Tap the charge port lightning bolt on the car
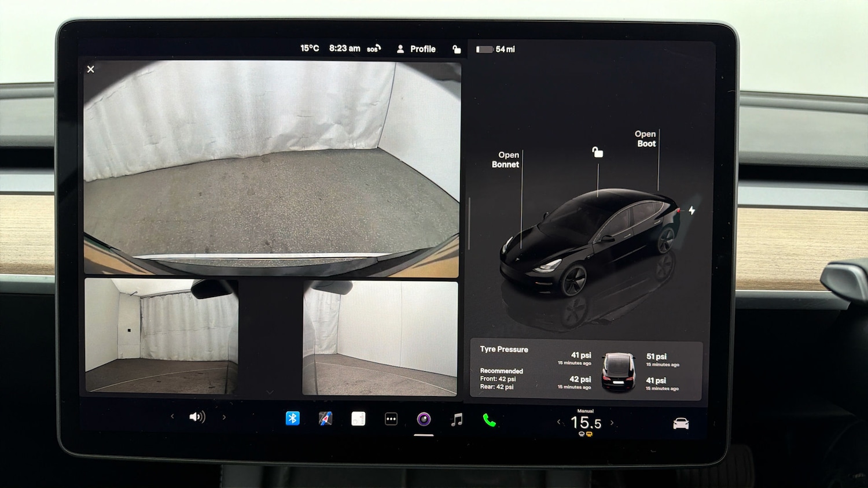868x488 pixels. (x=692, y=210)
